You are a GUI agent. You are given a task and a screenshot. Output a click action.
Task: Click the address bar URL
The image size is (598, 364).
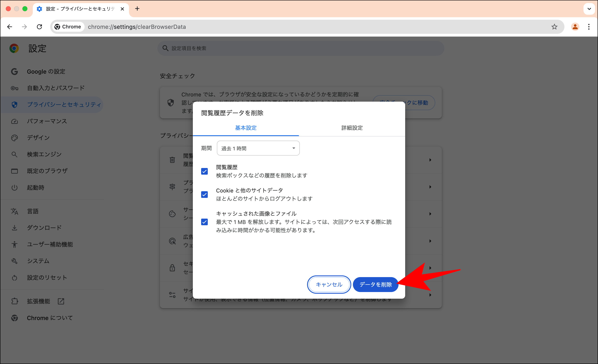[x=137, y=27]
